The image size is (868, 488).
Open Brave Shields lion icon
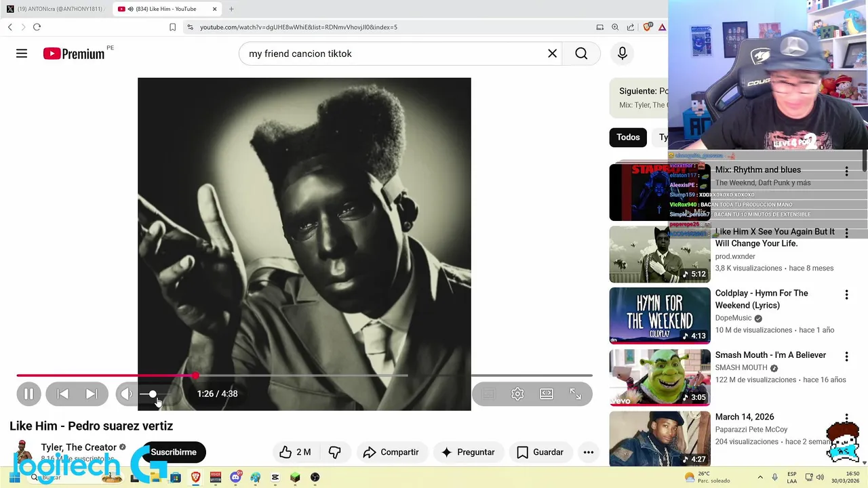648,27
